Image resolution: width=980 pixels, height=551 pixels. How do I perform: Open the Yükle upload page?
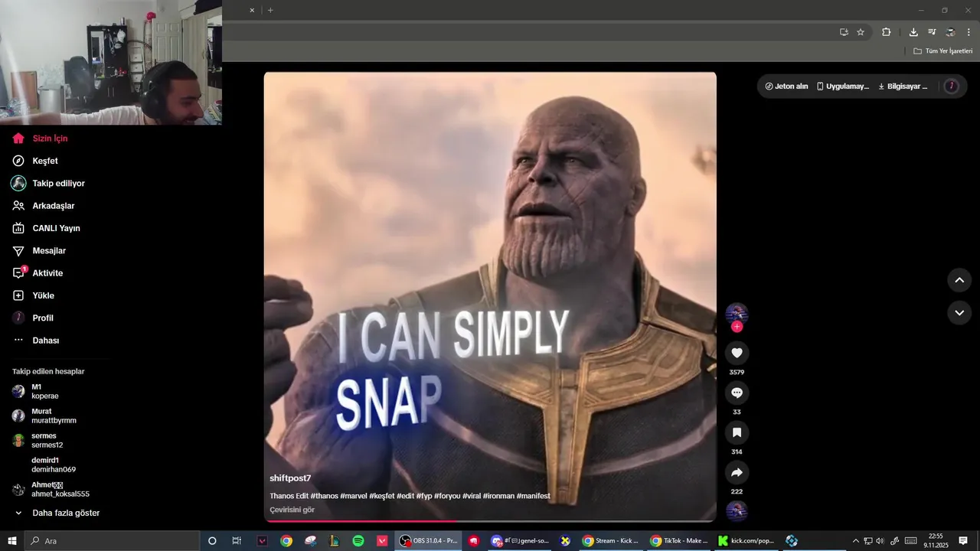33,295
